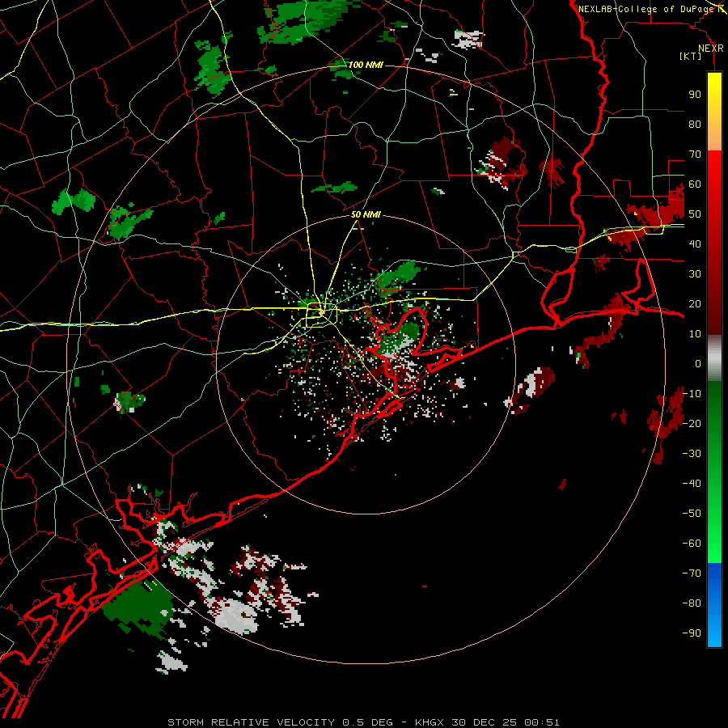This screenshot has width=728, height=728.
Task: Click the -80 value on velocity scale
Action: pyautogui.click(x=692, y=603)
